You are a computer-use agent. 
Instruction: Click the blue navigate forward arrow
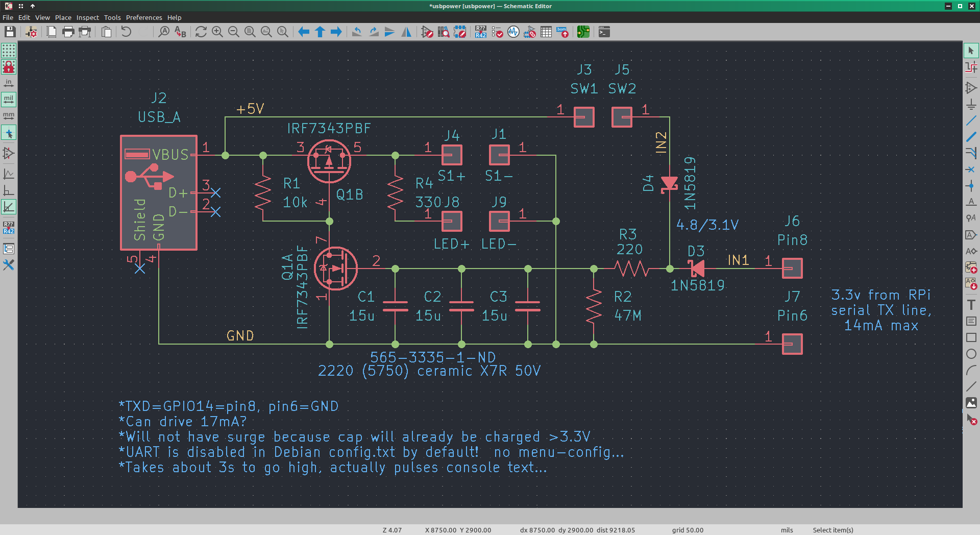[336, 32]
